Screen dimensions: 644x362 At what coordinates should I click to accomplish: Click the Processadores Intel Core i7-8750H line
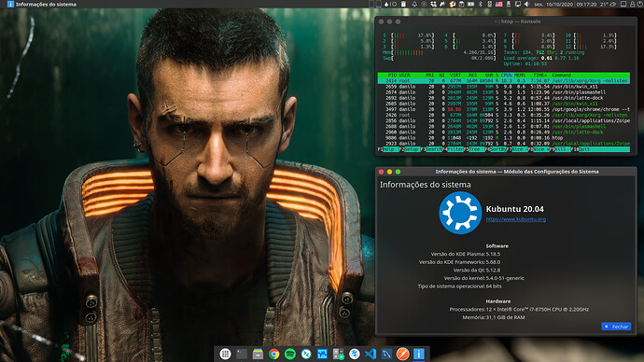click(519, 309)
